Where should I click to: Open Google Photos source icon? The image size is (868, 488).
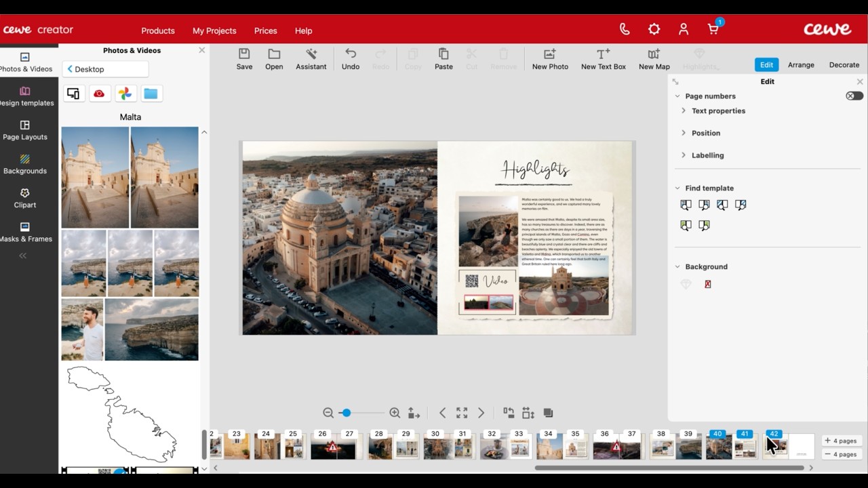125,94
